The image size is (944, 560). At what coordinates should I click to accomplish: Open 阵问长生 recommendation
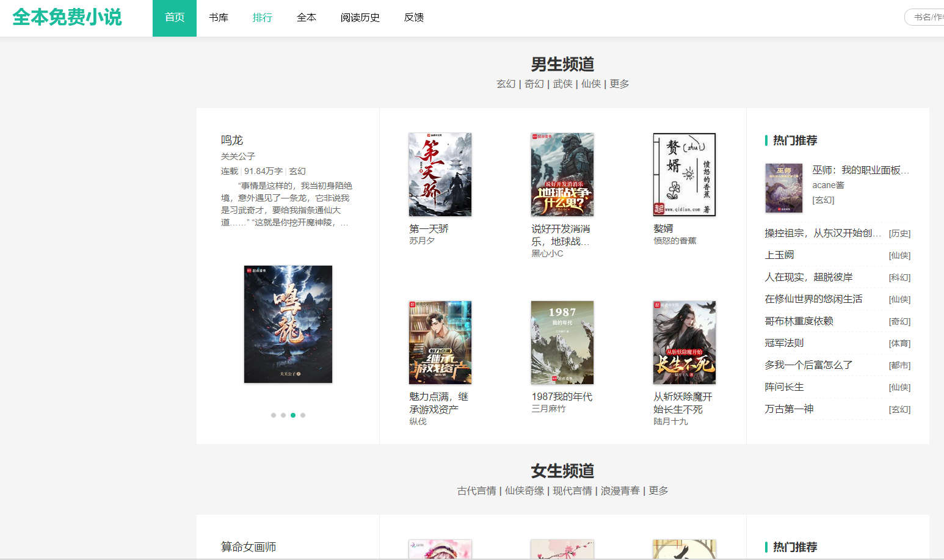click(x=784, y=387)
